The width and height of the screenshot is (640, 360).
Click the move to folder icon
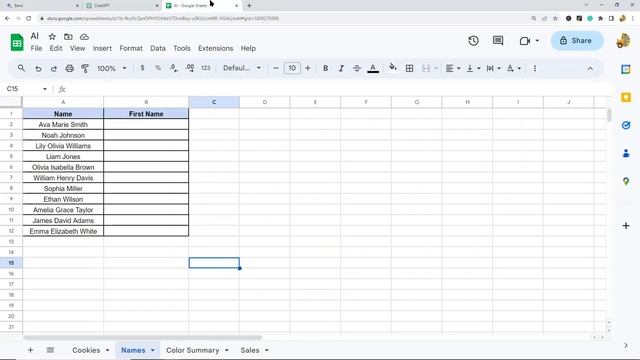click(x=68, y=37)
